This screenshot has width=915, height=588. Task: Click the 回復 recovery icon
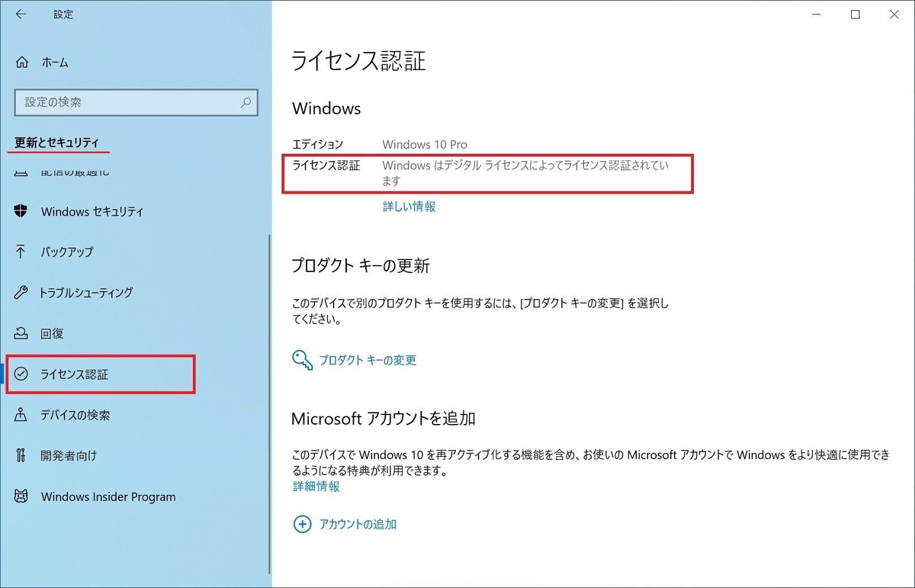pos(22,333)
